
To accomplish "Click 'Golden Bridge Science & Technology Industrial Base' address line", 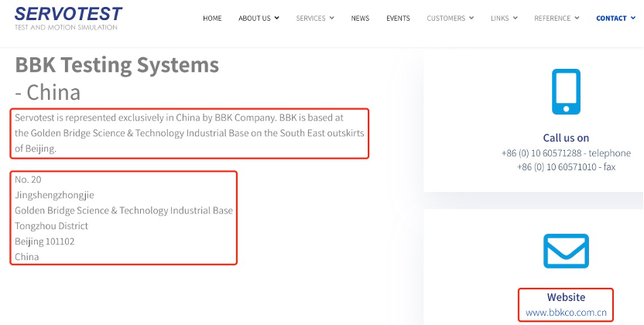I will click(124, 210).
